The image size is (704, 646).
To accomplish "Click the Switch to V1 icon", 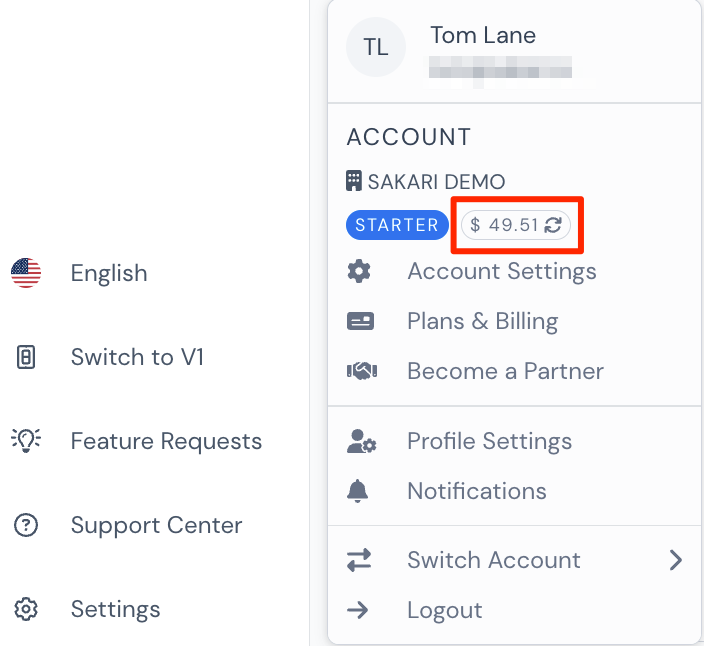I will (x=26, y=357).
